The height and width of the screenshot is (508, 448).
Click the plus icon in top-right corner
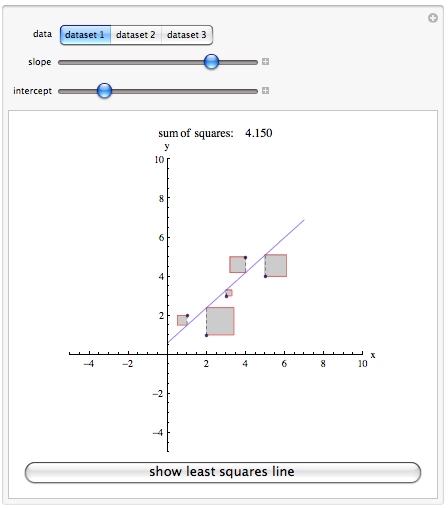click(433, 18)
